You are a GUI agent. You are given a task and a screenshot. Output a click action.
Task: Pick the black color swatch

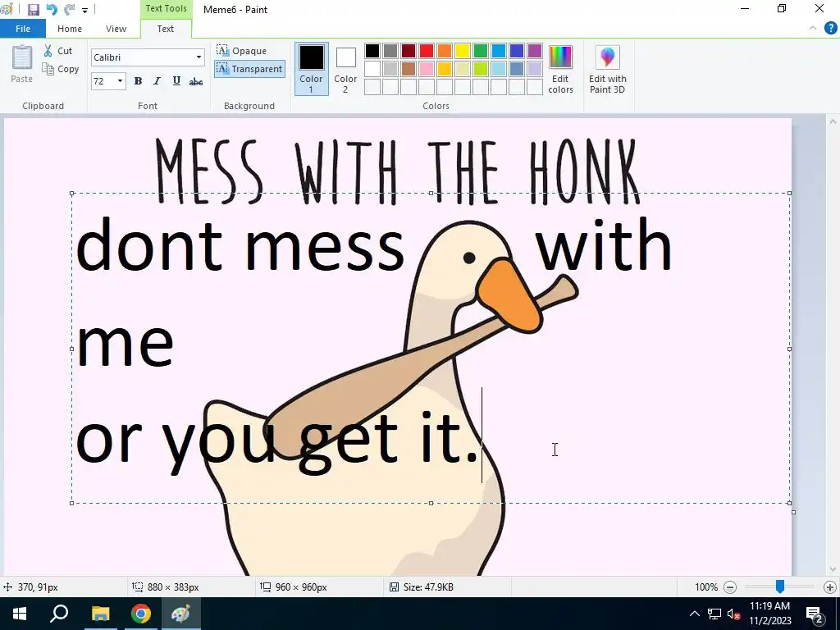pos(372,51)
